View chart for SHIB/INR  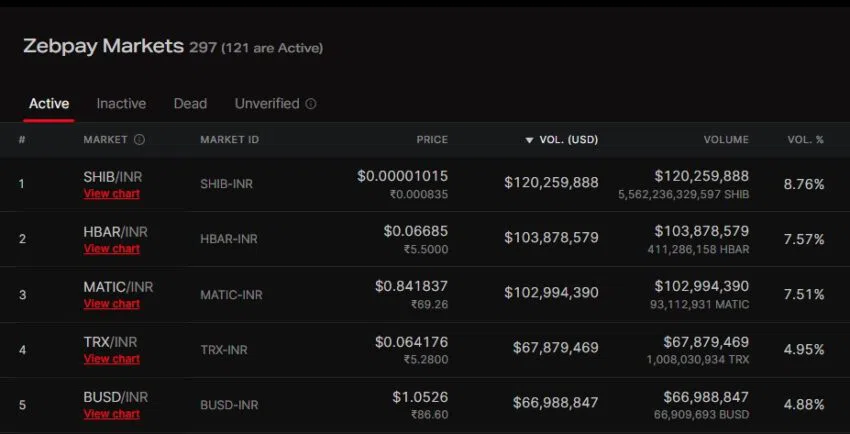point(112,193)
